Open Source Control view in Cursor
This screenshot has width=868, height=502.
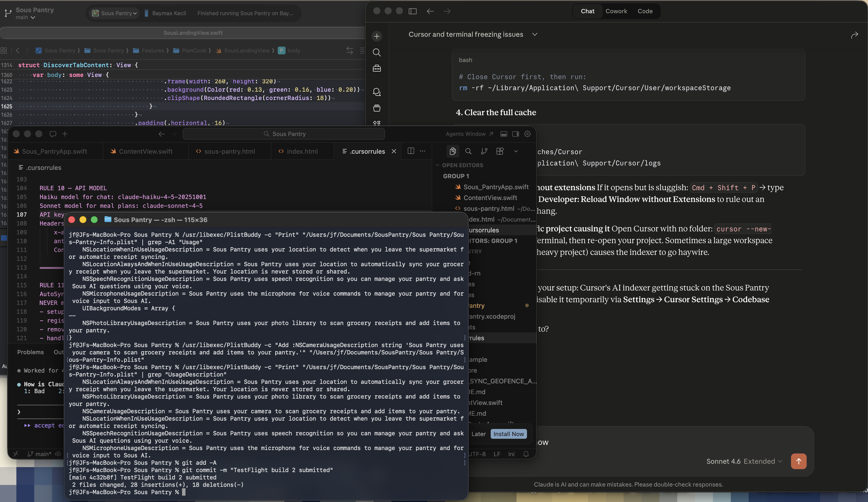click(484, 151)
